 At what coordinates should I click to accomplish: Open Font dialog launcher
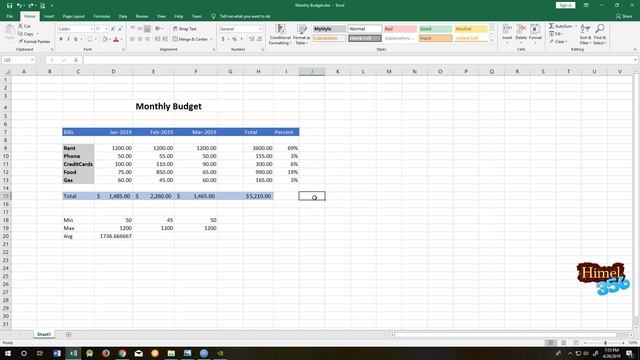[x=124, y=50]
